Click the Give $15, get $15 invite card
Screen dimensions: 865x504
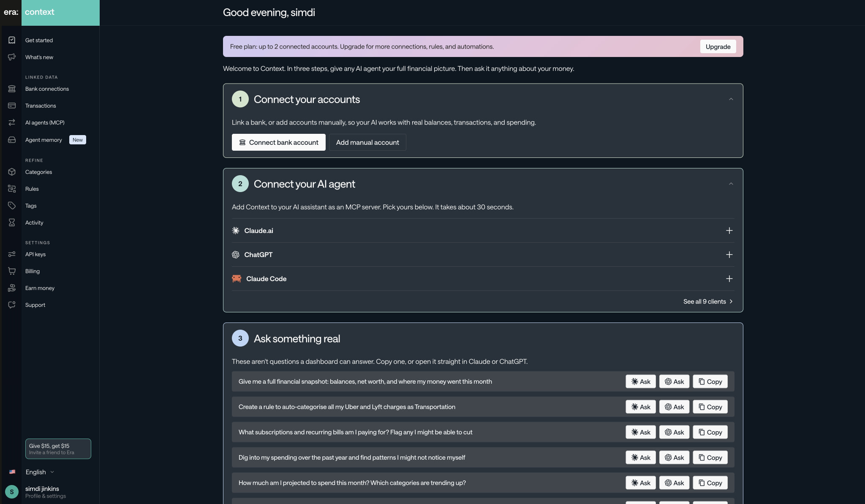click(58, 449)
